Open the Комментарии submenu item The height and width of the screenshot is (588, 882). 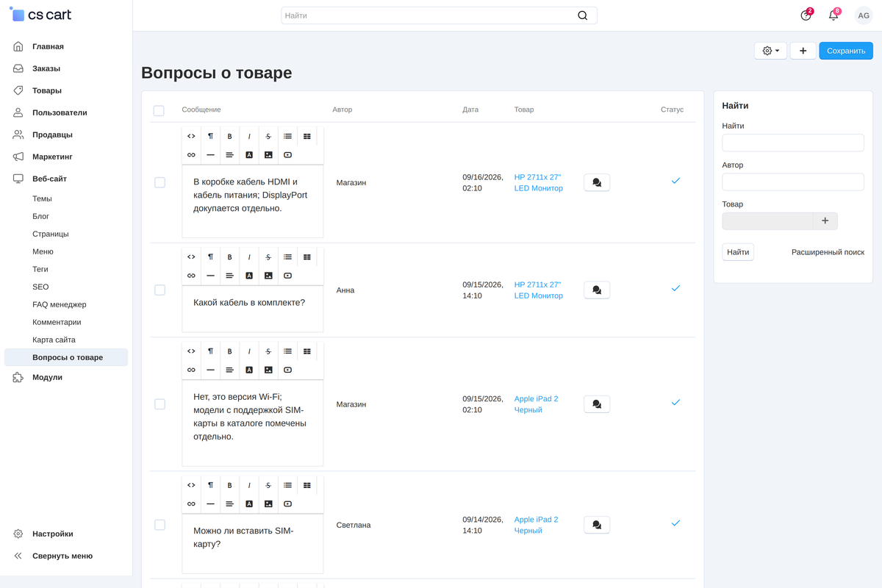(57, 322)
